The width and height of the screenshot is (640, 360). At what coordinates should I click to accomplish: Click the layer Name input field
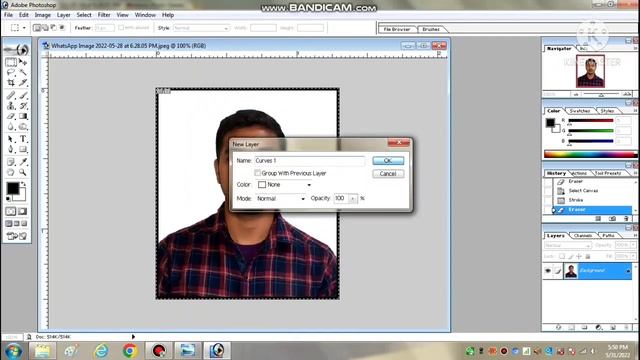(x=309, y=161)
